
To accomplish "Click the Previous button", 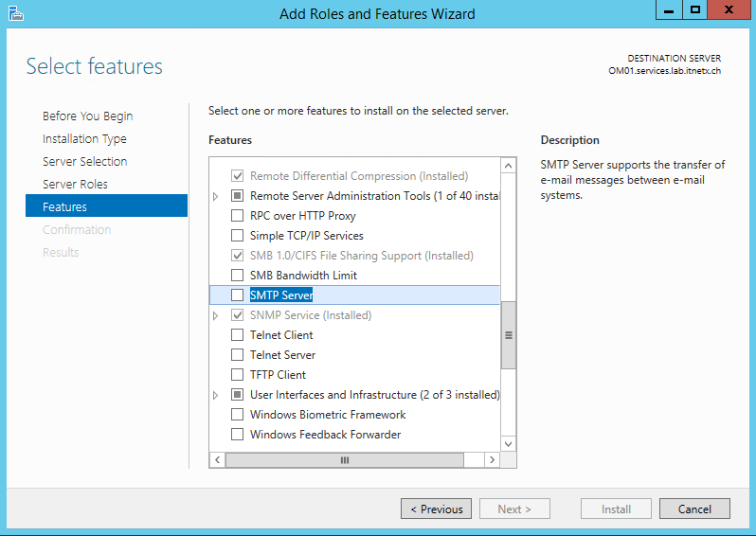I will click(x=437, y=509).
